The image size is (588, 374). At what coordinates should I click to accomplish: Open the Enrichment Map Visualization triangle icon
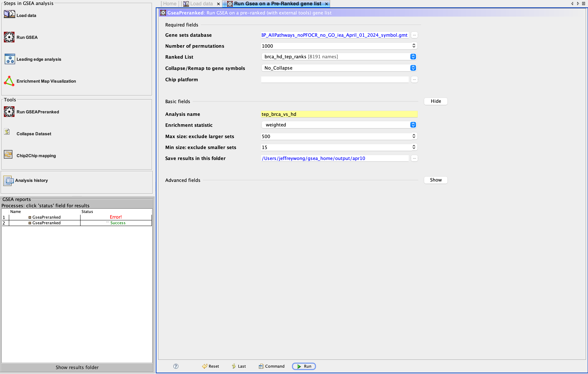[9, 81]
